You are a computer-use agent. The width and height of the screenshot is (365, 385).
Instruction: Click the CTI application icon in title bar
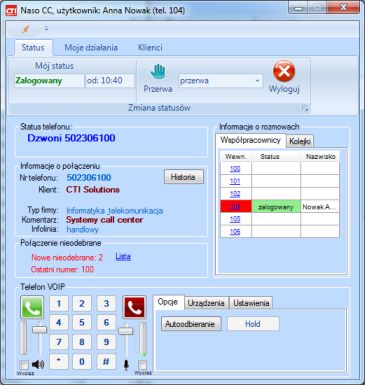click(11, 10)
